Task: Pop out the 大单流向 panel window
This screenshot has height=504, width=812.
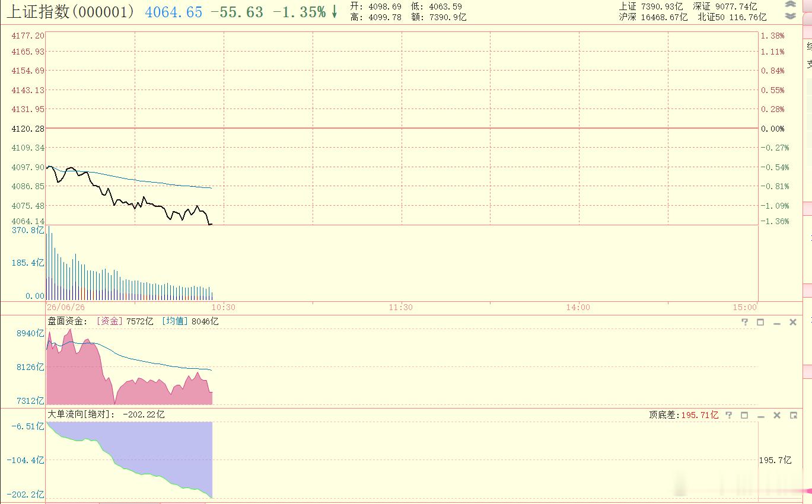Action: point(794,415)
